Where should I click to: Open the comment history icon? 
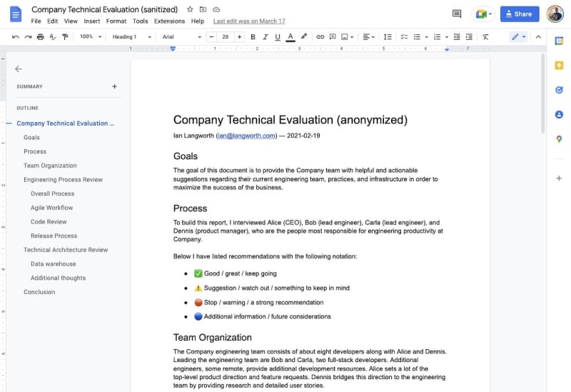point(457,14)
